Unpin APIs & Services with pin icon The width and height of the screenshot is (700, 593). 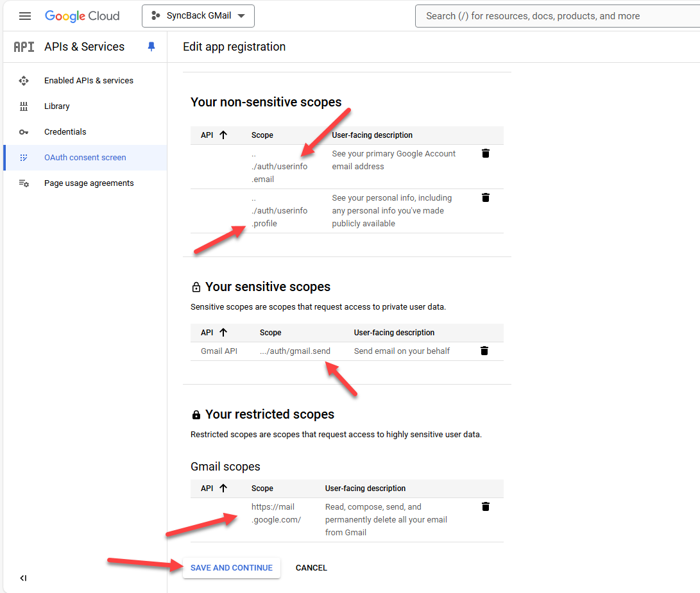pyautogui.click(x=151, y=46)
